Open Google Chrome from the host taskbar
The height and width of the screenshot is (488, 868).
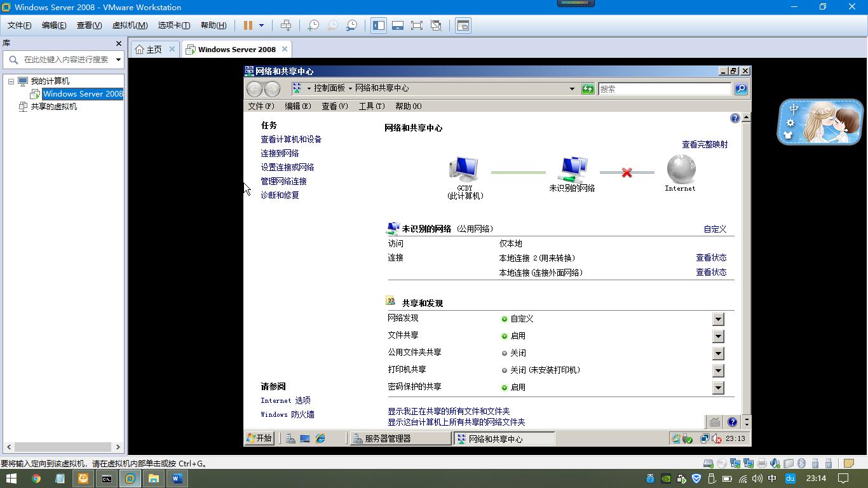pos(36,478)
